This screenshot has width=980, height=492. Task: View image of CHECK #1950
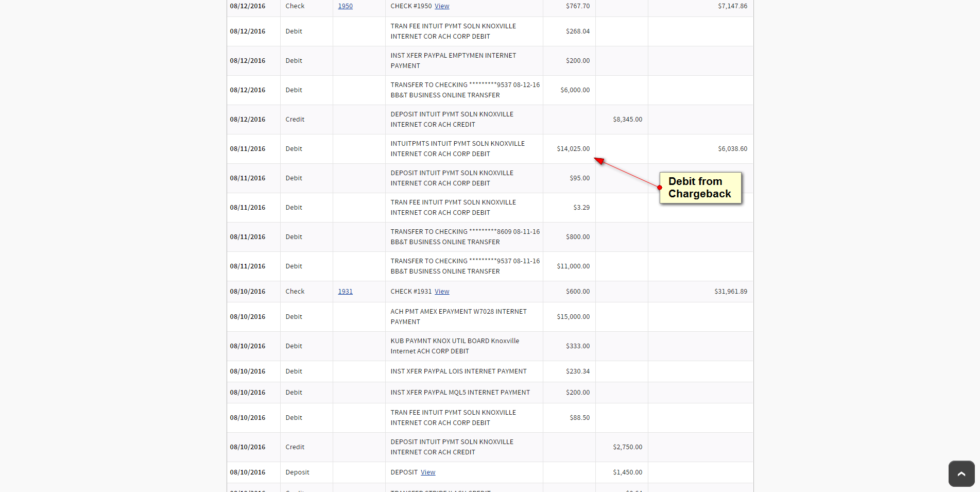tap(442, 6)
